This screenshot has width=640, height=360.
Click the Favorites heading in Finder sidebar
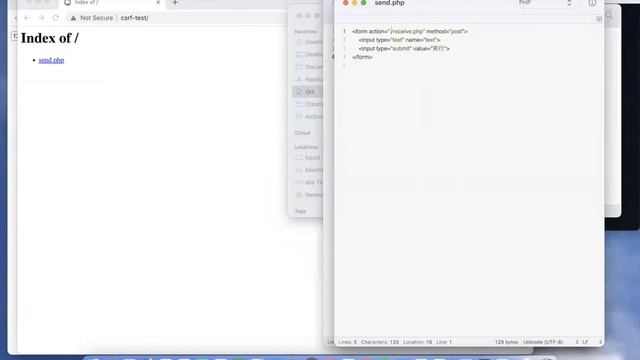click(x=306, y=31)
